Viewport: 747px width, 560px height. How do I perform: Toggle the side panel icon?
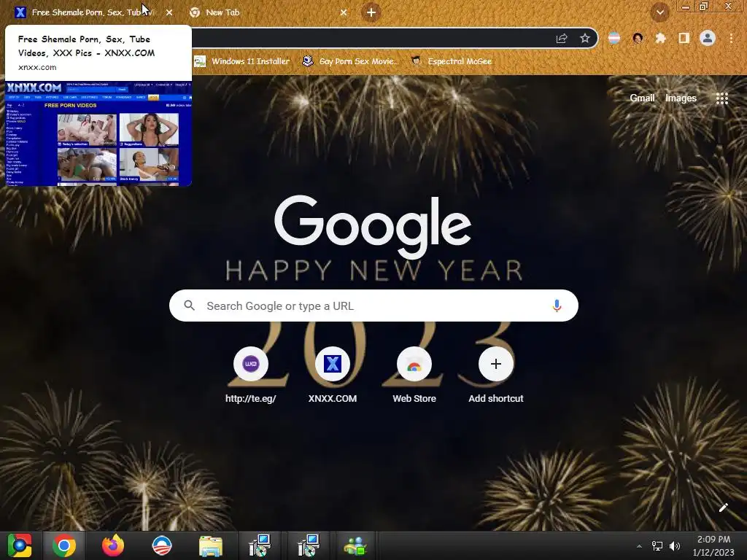[684, 38]
